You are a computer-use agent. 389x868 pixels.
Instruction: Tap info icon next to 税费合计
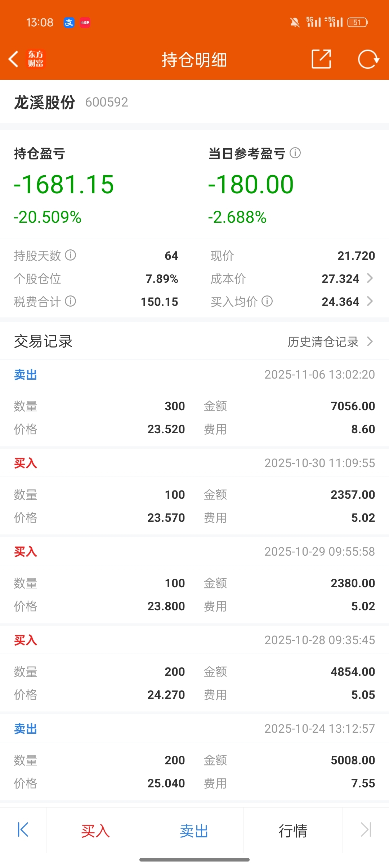pyautogui.click(x=71, y=301)
